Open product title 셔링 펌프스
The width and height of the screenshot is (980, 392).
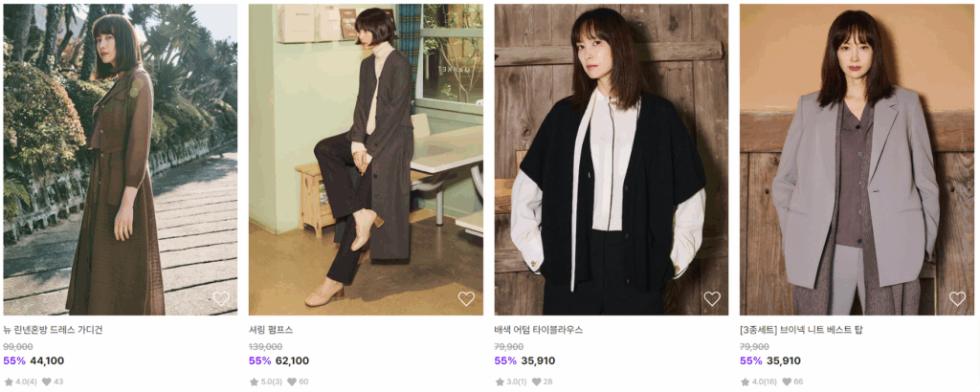tap(271, 330)
